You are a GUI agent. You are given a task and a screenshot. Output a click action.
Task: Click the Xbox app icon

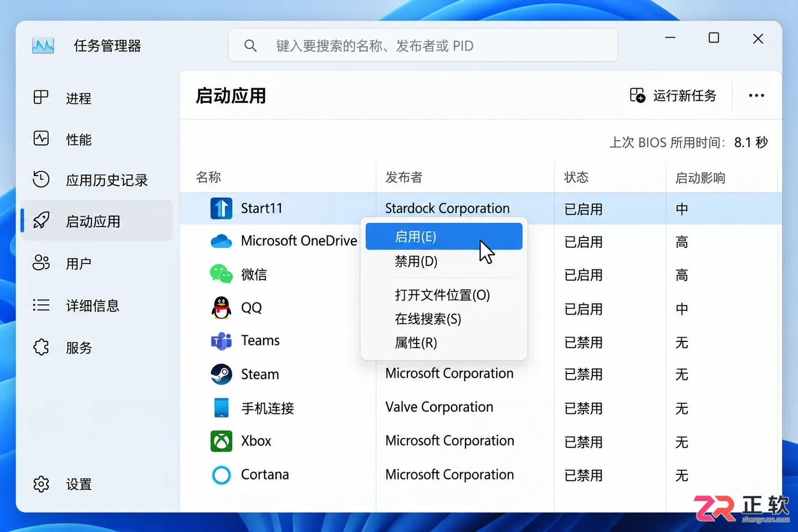[x=221, y=441]
